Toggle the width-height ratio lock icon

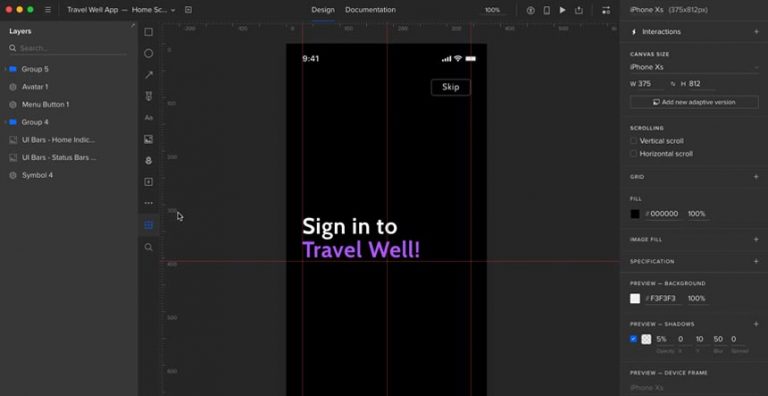(672, 84)
